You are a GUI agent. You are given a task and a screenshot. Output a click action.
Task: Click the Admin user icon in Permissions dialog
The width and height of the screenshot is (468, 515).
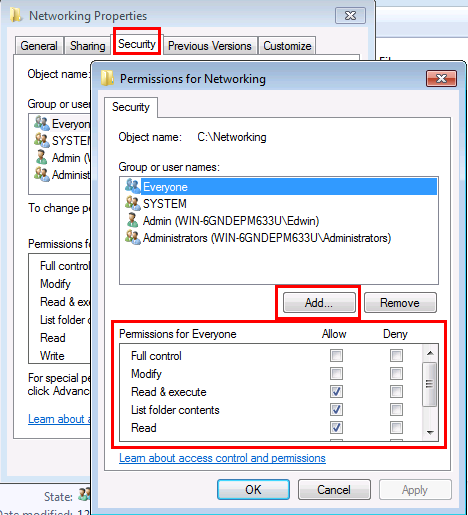[132, 220]
